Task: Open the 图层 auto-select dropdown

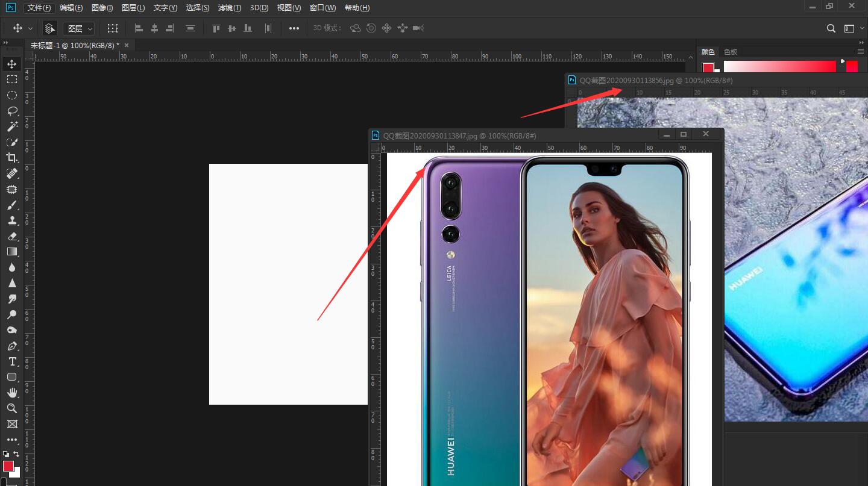Action: point(80,28)
